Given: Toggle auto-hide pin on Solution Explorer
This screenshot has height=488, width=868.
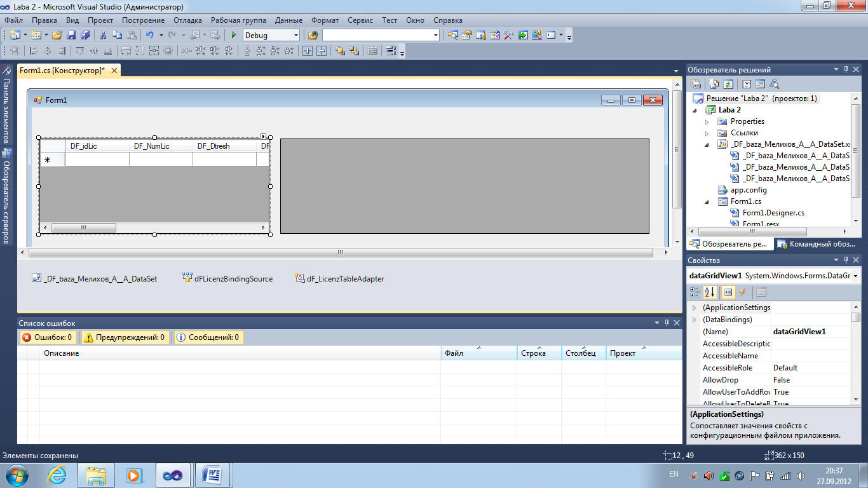Looking at the screenshot, I should point(846,69).
